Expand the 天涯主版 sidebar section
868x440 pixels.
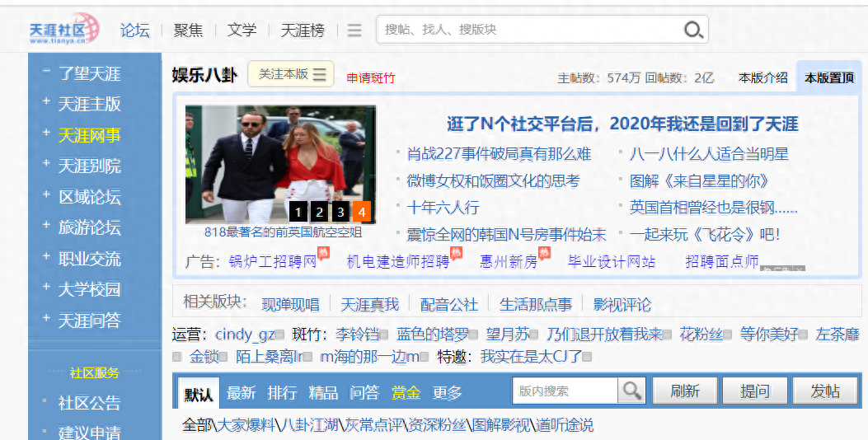(x=46, y=102)
